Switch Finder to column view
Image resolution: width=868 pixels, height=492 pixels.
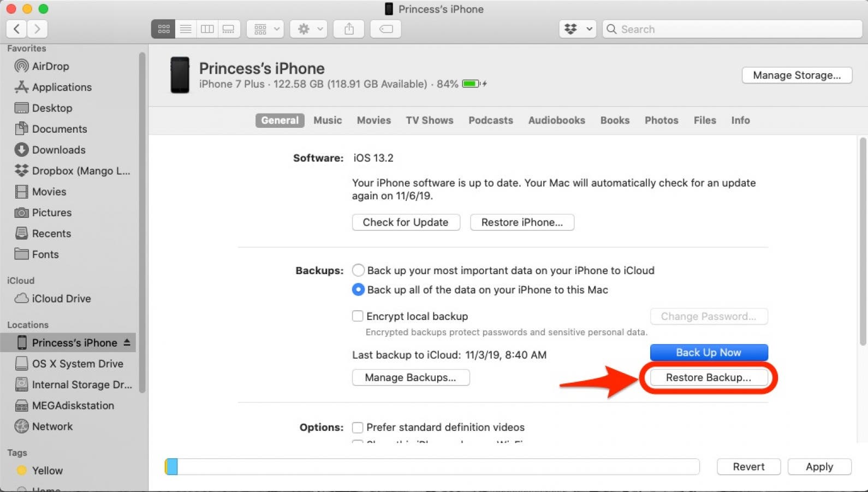coord(207,29)
